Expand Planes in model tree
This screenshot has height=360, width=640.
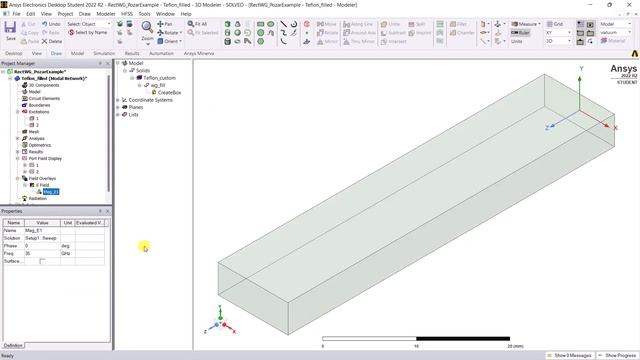click(118, 107)
